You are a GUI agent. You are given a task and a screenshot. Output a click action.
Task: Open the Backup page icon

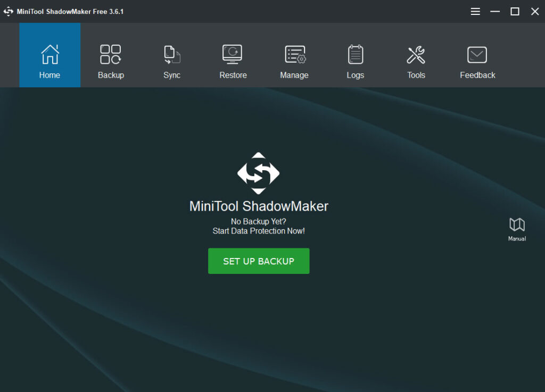[111, 54]
